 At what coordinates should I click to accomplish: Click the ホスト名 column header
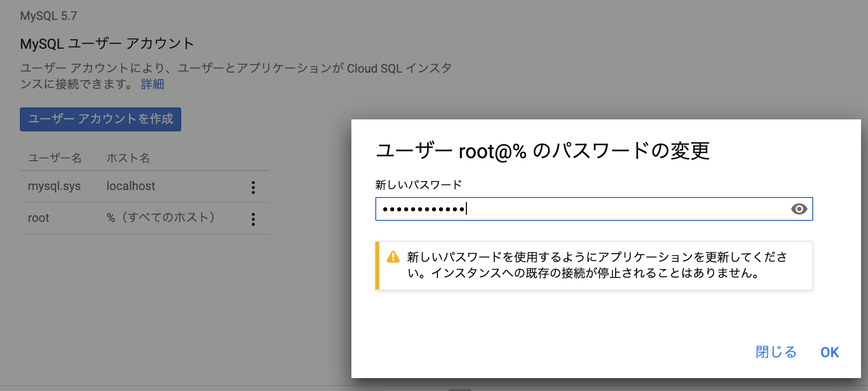pyautogui.click(x=128, y=158)
